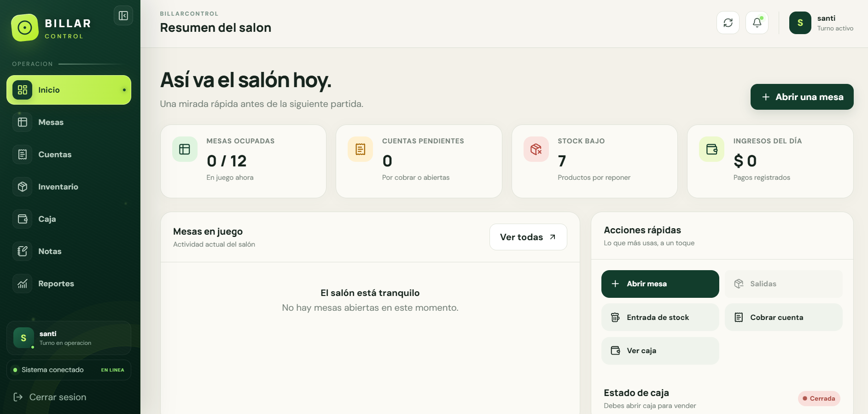This screenshot has height=414, width=868.
Task: Click the santi avatar in sidebar footer
Action: point(23,338)
